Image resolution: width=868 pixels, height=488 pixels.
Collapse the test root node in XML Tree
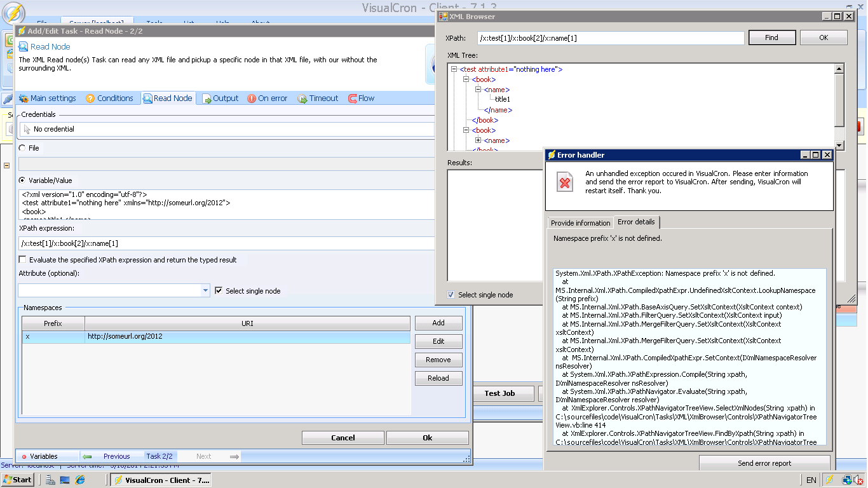click(454, 69)
